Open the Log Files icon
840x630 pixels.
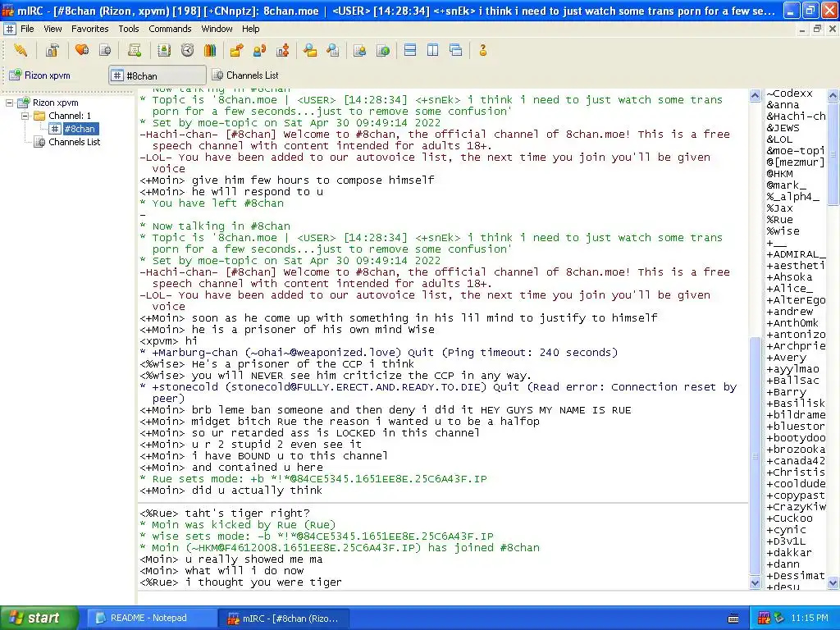[333, 50]
